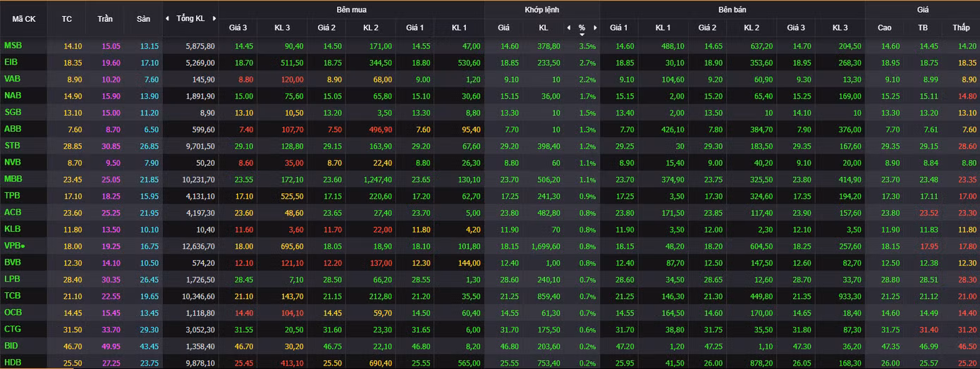The image size is (980, 369).
Task: Select TPB buy volume 525,50
Action: pos(292,196)
